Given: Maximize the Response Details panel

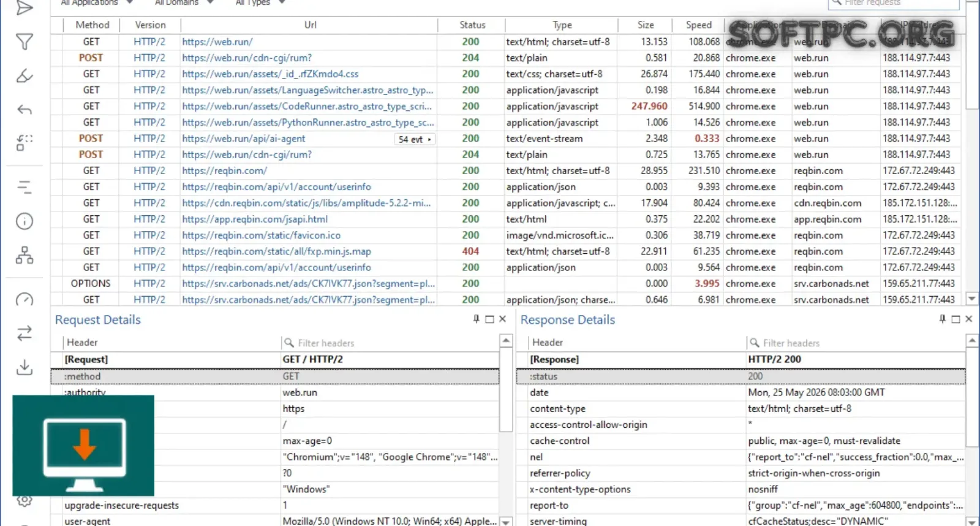Looking at the screenshot, I should point(956,319).
